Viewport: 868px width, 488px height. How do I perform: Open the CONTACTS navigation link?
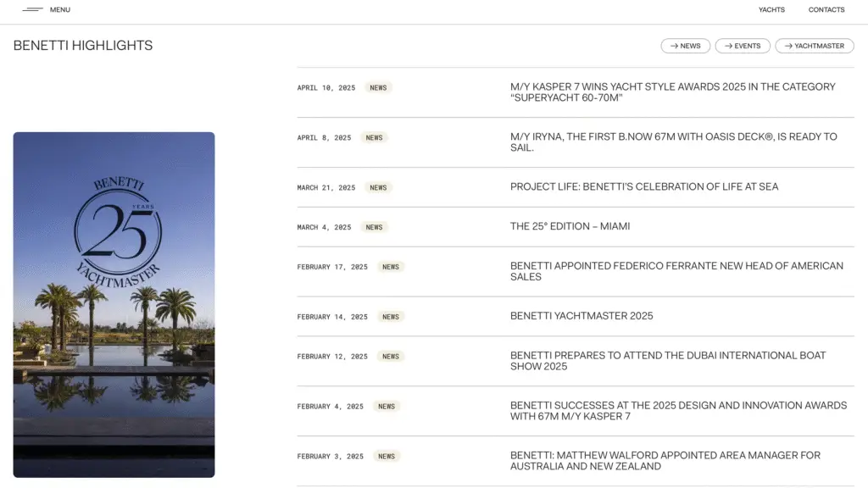826,9
